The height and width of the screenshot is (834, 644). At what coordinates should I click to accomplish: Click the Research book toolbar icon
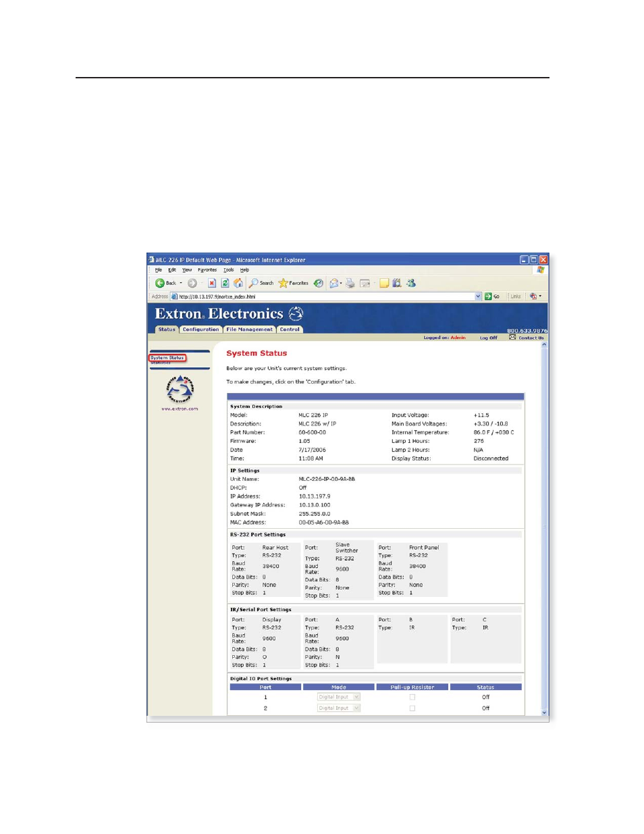pos(397,283)
